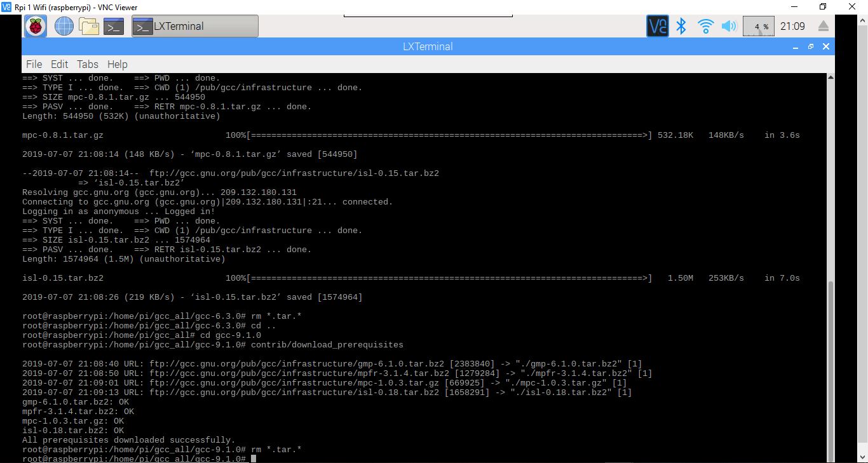Maximize the LXTerminal window
This screenshot has height=463, width=868.
pyautogui.click(x=811, y=46)
